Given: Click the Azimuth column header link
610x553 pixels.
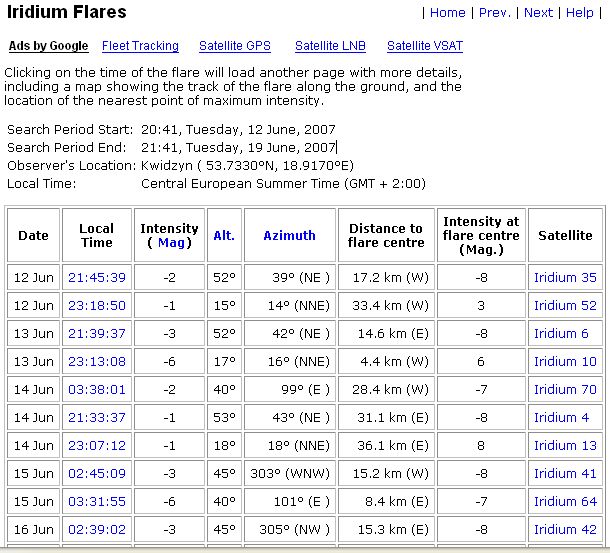Looking at the screenshot, I should [x=289, y=236].
